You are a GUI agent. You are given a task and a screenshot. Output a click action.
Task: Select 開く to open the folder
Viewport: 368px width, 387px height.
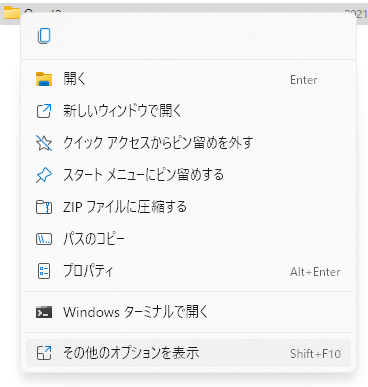(x=188, y=79)
